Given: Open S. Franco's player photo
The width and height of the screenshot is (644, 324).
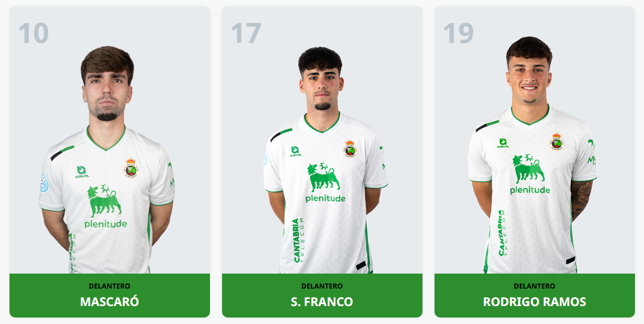Looking at the screenshot, I should tap(325, 160).
